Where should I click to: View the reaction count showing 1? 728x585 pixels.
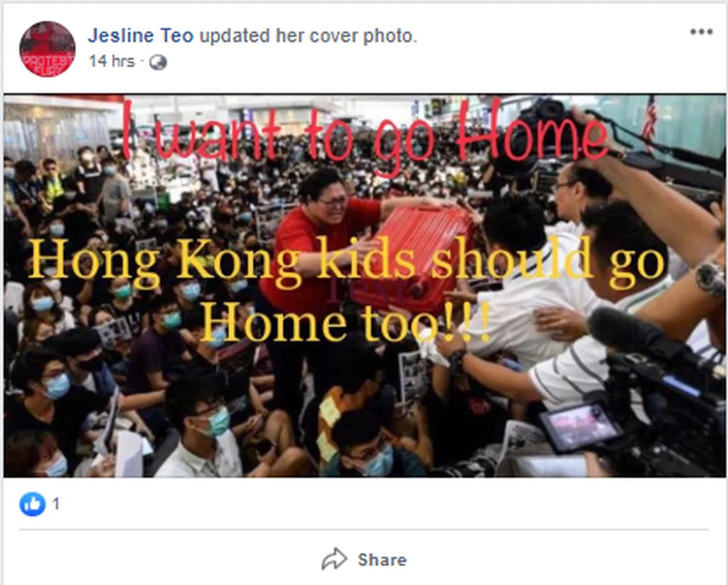56,504
